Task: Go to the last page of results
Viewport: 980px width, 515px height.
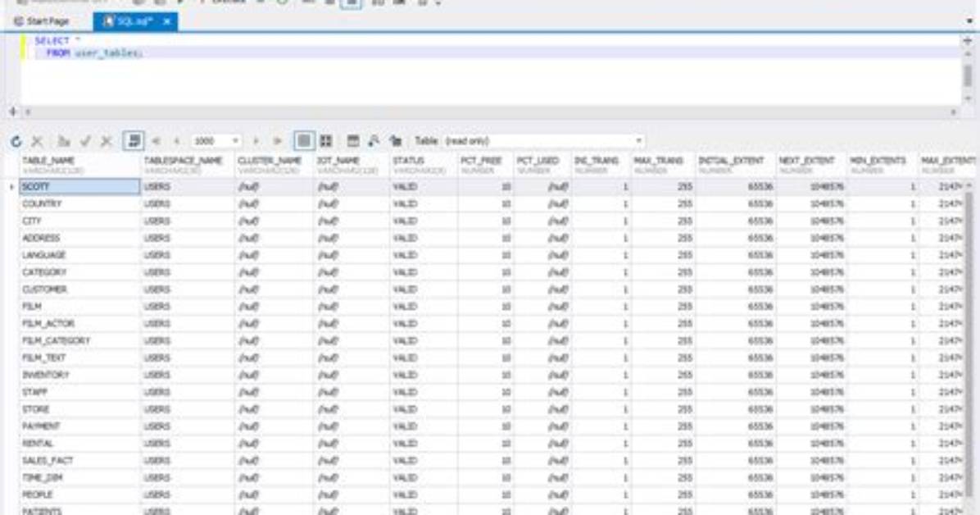Action: [x=278, y=141]
